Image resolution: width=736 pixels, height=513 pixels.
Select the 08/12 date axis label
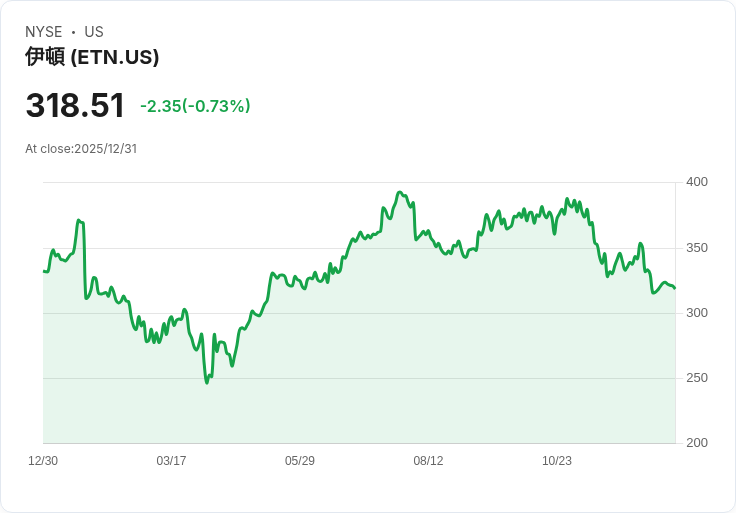(x=428, y=460)
